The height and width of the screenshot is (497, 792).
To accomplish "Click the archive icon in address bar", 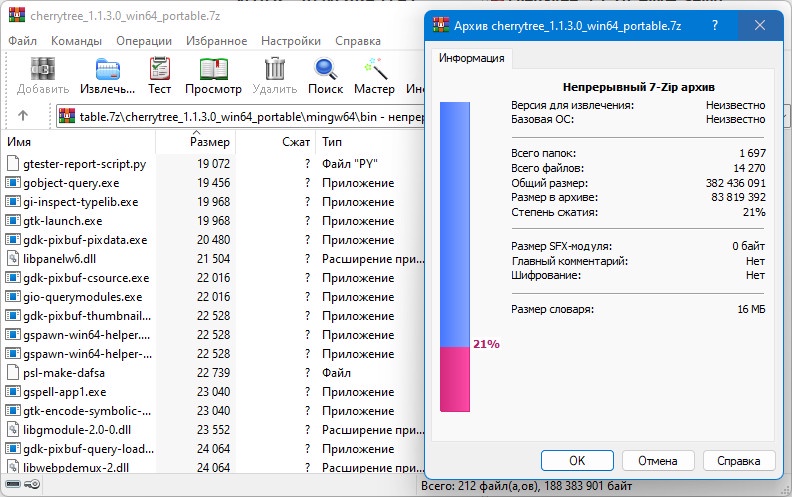I will coord(67,116).
